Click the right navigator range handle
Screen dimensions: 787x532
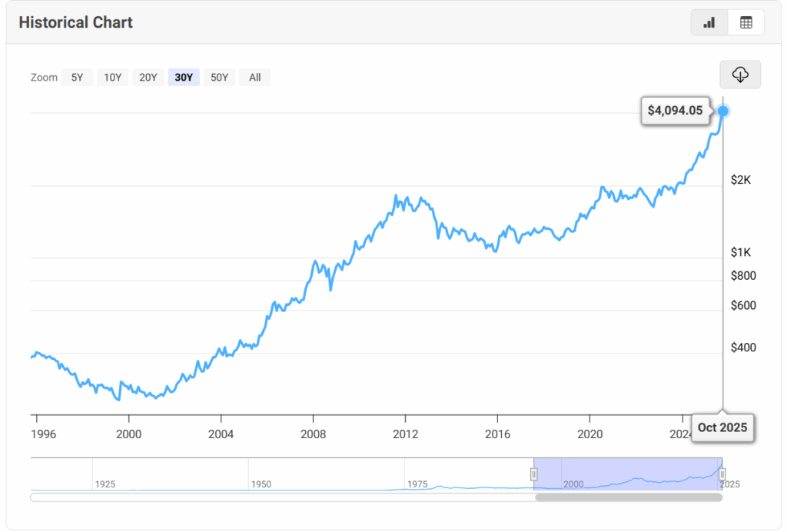(722, 474)
